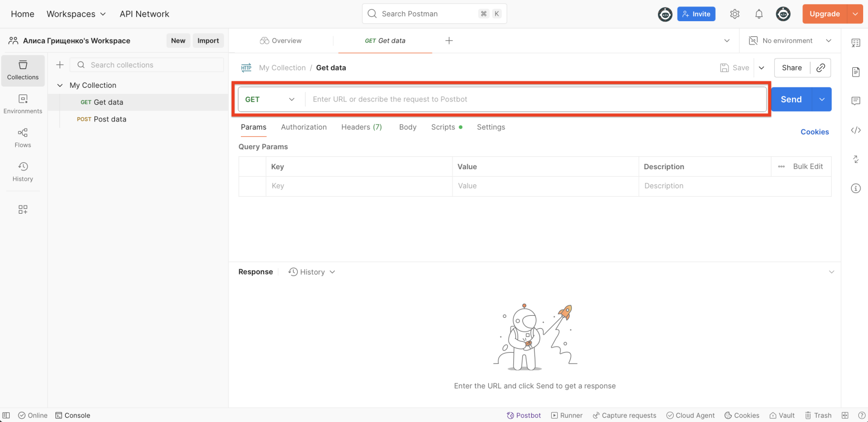868x422 pixels.
Task: Copy request link with the link icon
Action: (x=821, y=68)
